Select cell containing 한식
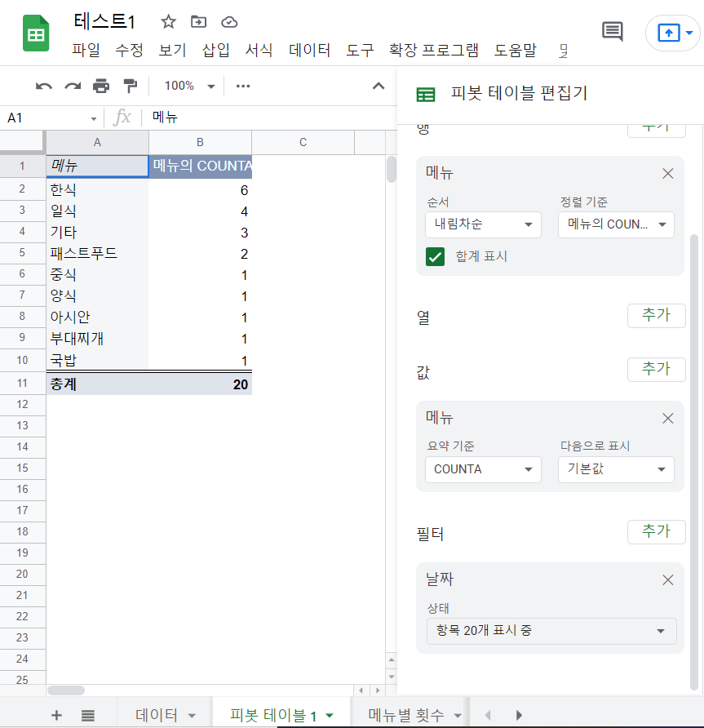Image resolution: width=704 pixels, height=728 pixels. [x=97, y=190]
